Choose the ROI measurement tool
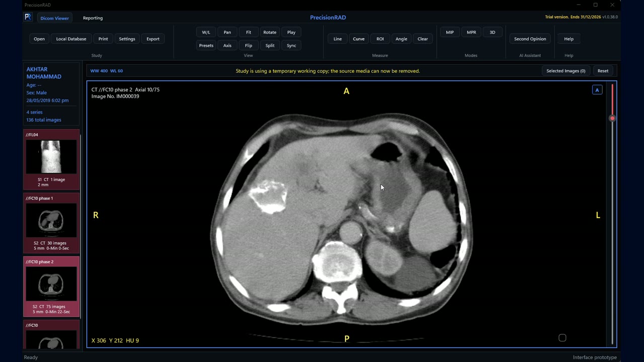This screenshot has height=362, width=644. (380, 39)
